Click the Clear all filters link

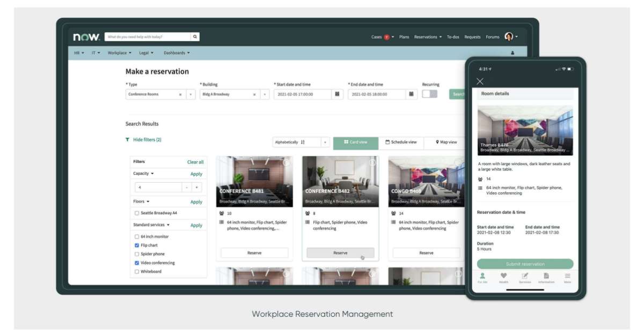point(196,162)
